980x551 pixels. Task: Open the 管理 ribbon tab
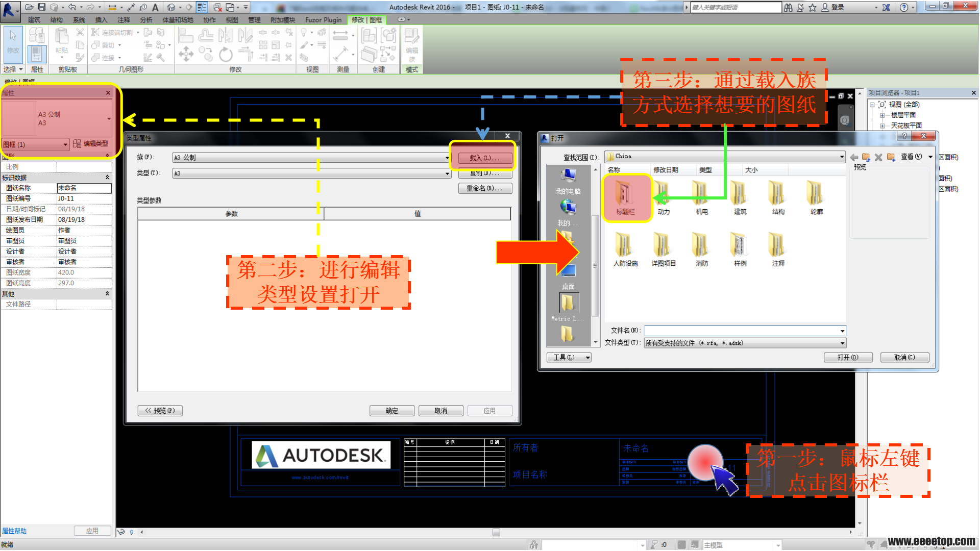(254, 20)
